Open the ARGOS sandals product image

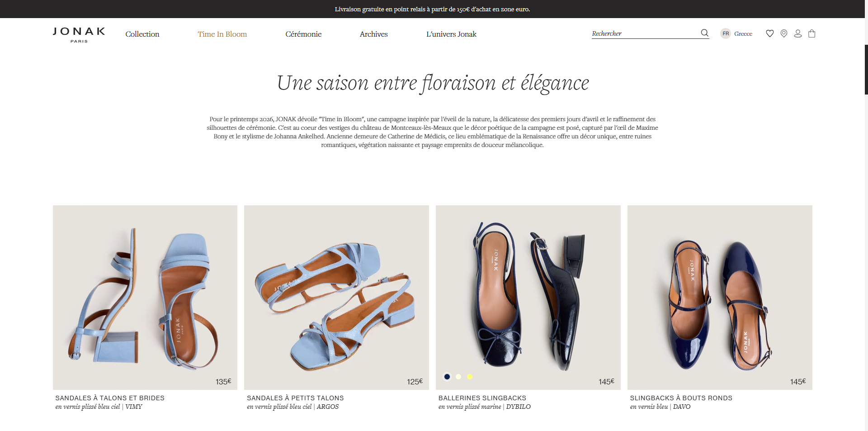[x=336, y=298]
